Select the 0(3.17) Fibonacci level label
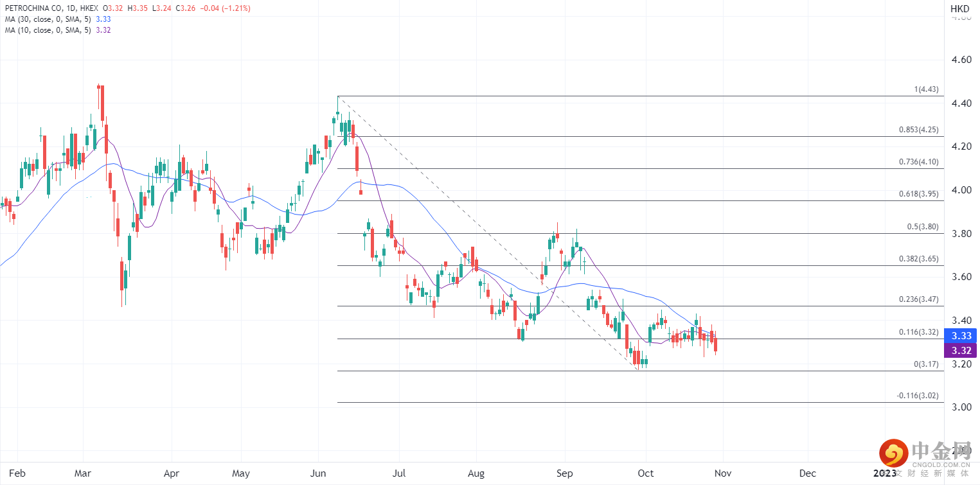The image size is (980, 485). coord(926,364)
